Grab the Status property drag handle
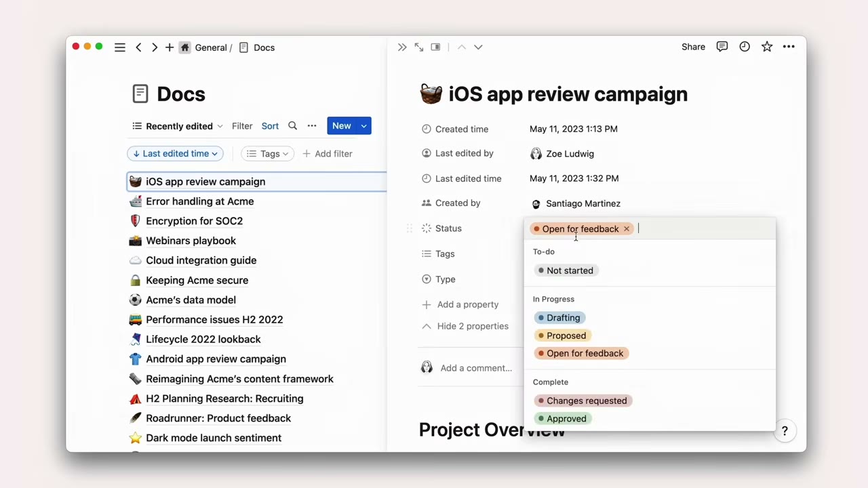This screenshot has height=488, width=868. pyautogui.click(x=409, y=228)
